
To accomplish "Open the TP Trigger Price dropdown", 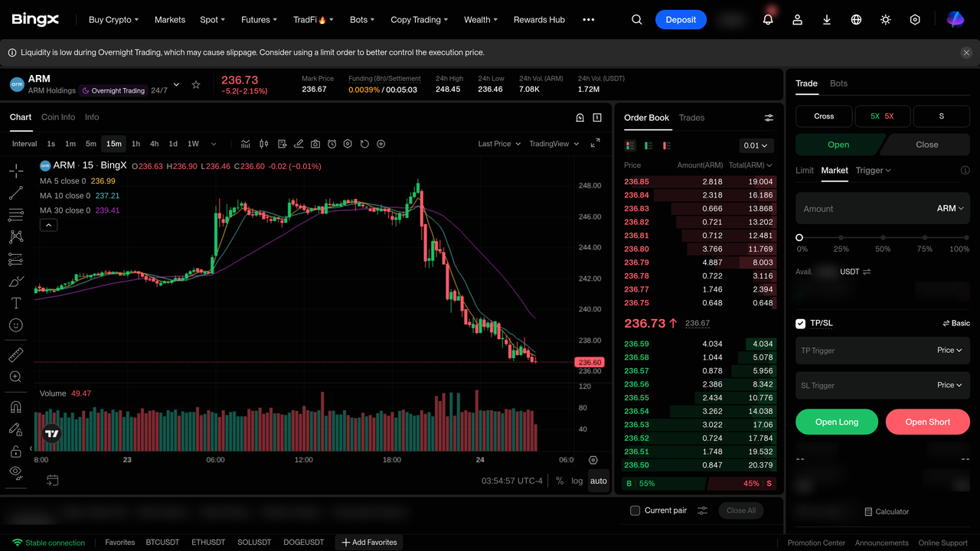I will (949, 350).
